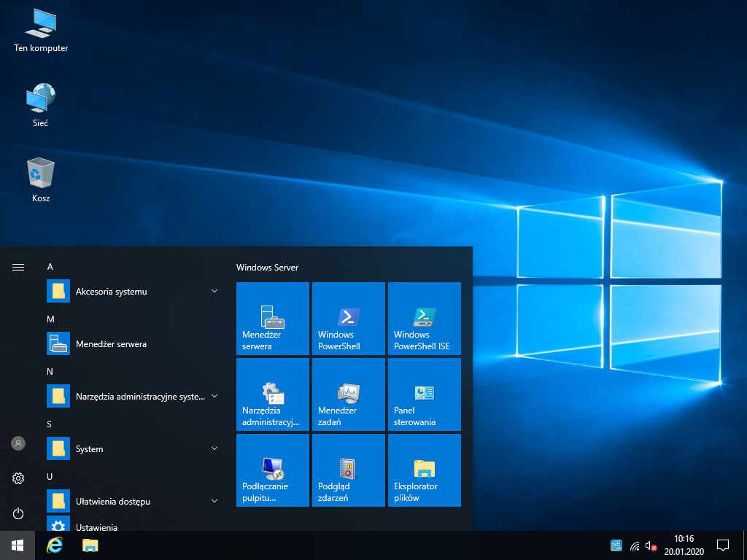Open the Eksplorator plików tile
This screenshot has width=747, height=560.
[425, 470]
